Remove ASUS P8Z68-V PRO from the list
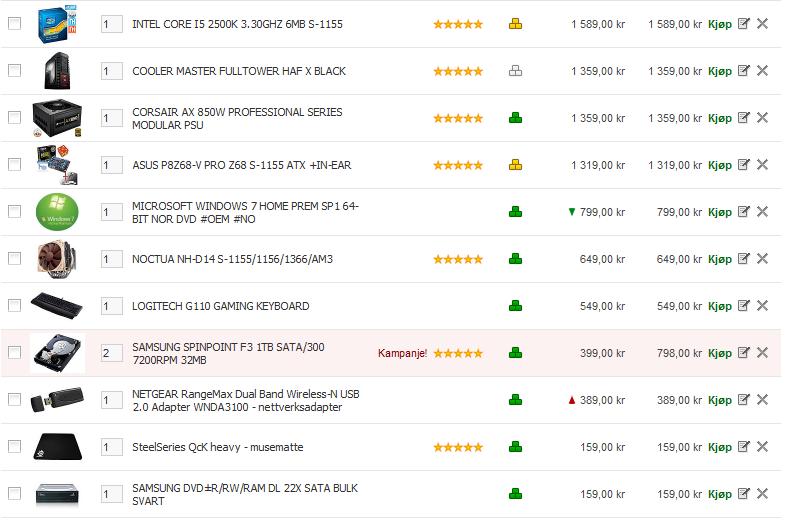Image resolution: width=785 pixels, height=520 pixels. 762,165
